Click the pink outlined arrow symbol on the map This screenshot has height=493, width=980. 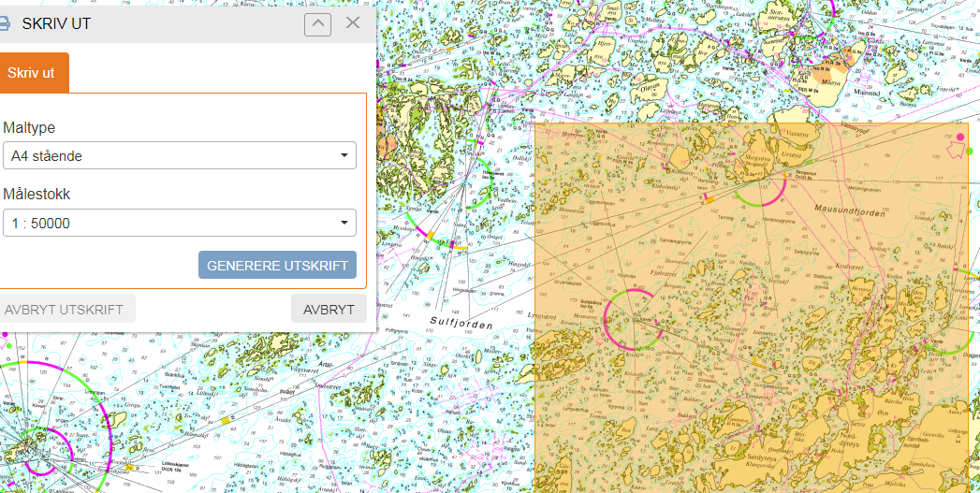pyautogui.click(x=957, y=151)
